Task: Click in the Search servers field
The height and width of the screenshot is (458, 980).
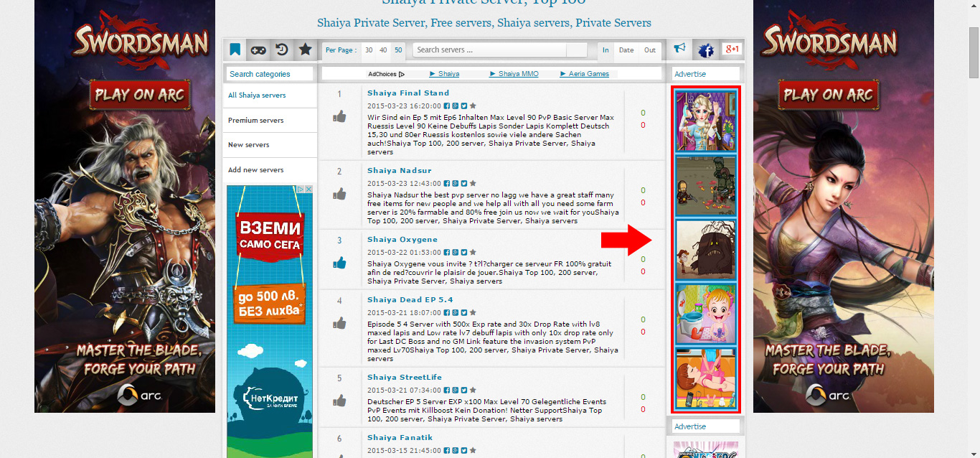Action: (x=490, y=50)
